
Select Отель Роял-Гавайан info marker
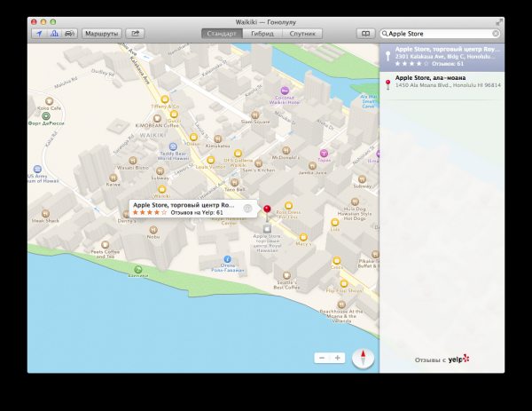227,259
